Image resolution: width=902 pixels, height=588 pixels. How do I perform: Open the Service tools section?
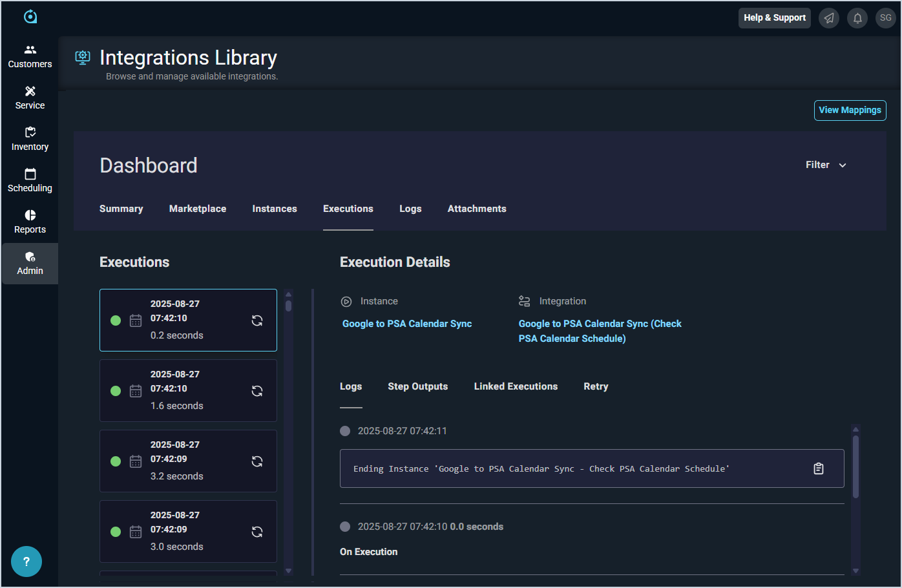[x=30, y=98]
